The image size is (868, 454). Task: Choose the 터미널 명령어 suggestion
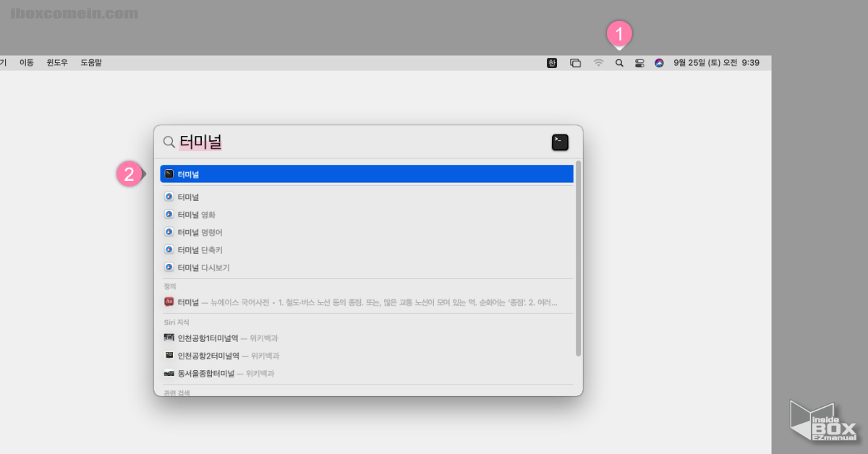[x=200, y=232]
